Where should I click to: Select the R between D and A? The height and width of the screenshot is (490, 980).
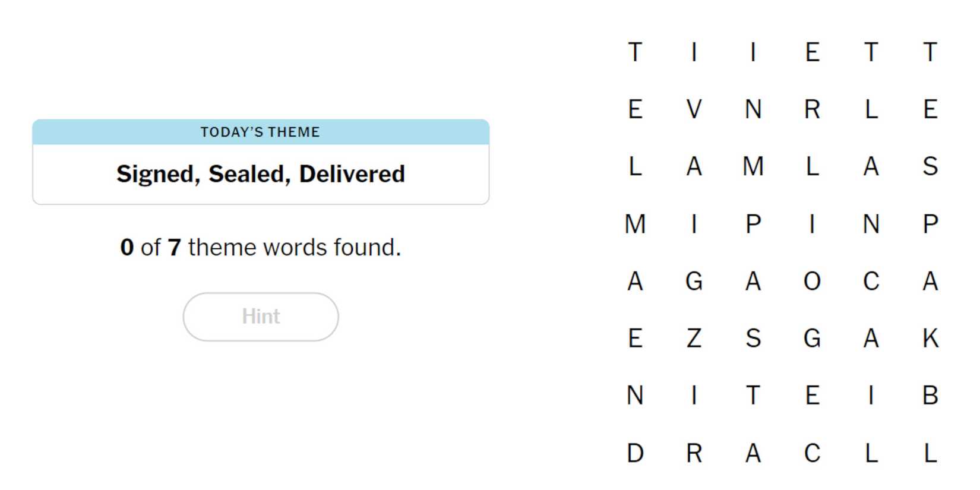coord(694,453)
